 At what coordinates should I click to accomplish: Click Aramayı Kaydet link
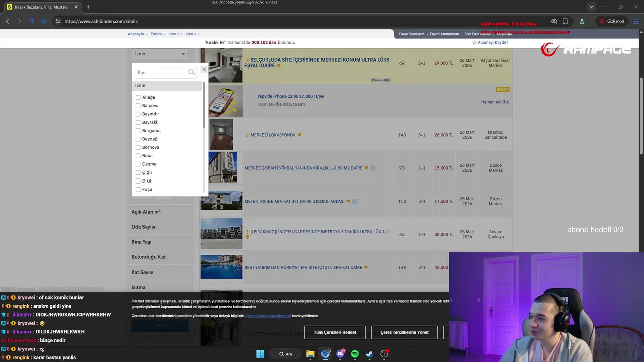coord(493,42)
